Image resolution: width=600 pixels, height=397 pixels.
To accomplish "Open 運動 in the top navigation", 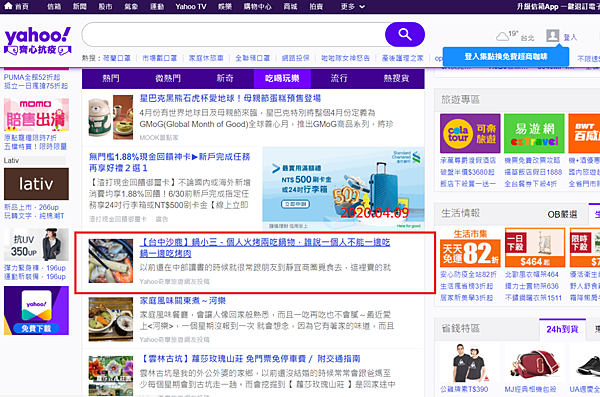I will [157, 7].
